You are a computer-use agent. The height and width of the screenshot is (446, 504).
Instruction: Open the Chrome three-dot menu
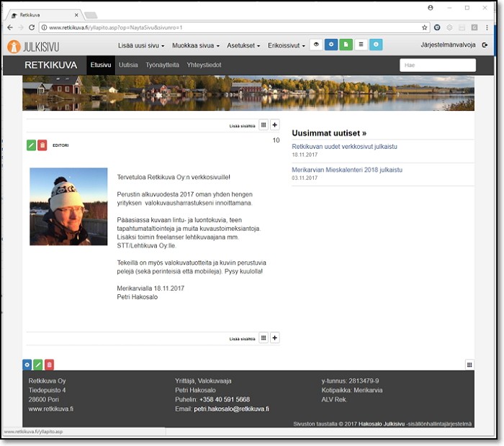coord(487,27)
